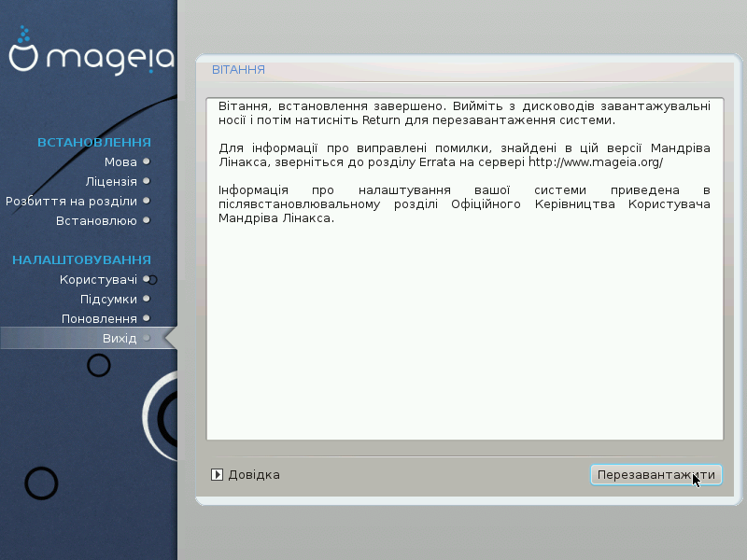
Task: Click the bullet dot next to Поновлення
Action: pos(147,318)
